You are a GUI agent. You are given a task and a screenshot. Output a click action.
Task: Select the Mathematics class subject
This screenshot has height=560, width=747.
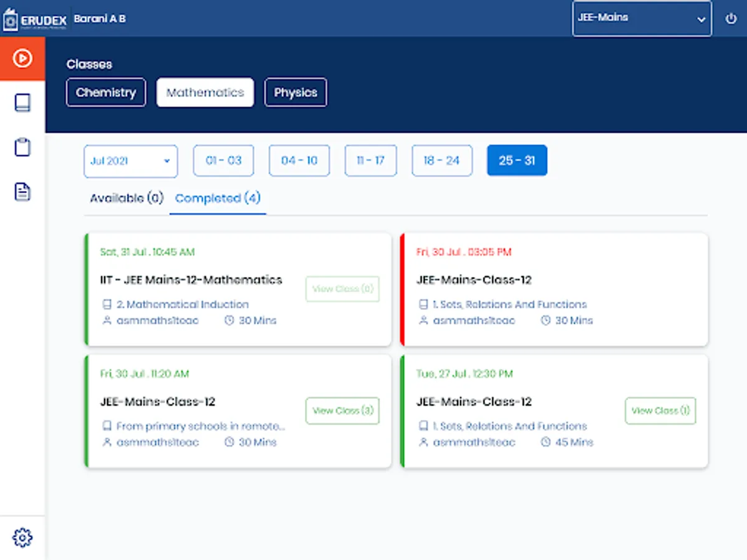(x=205, y=92)
